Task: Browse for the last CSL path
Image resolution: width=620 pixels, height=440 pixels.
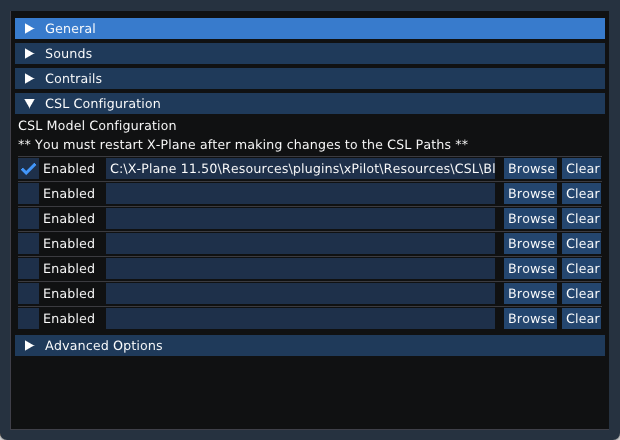Action: (x=530, y=319)
